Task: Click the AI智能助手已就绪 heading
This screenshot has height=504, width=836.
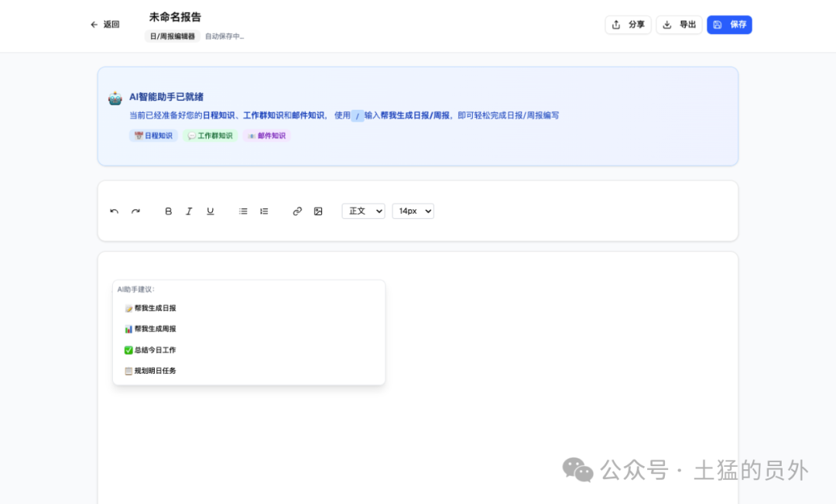Action: click(166, 97)
